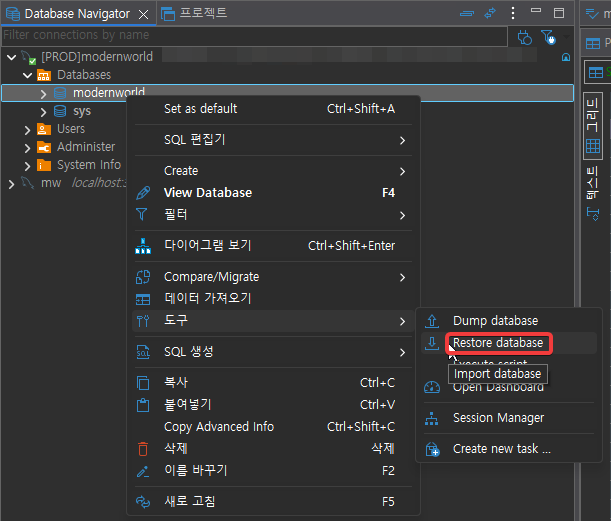
Task: Select Dump database from the submenu
Action: [x=495, y=321]
